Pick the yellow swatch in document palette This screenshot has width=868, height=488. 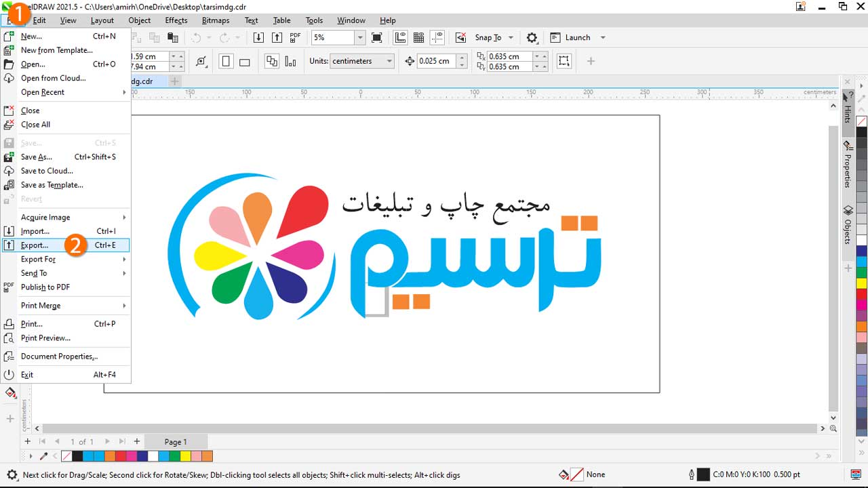pyautogui.click(x=185, y=456)
